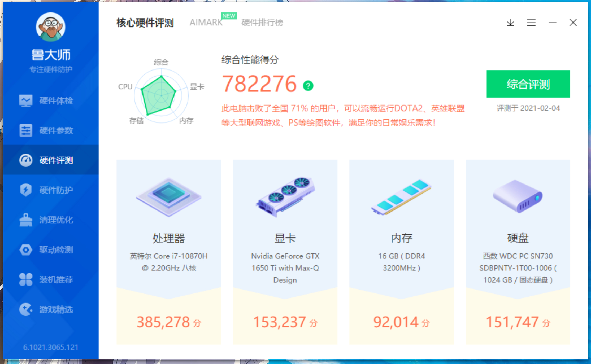
Task: Click the hard drive illustration
Action: pyautogui.click(x=518, y=196)
